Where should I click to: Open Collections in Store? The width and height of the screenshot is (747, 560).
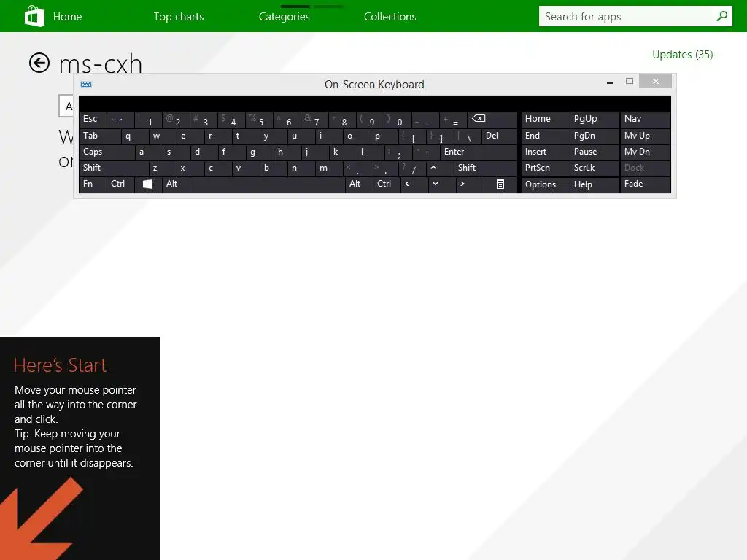(x=390, y=17)
